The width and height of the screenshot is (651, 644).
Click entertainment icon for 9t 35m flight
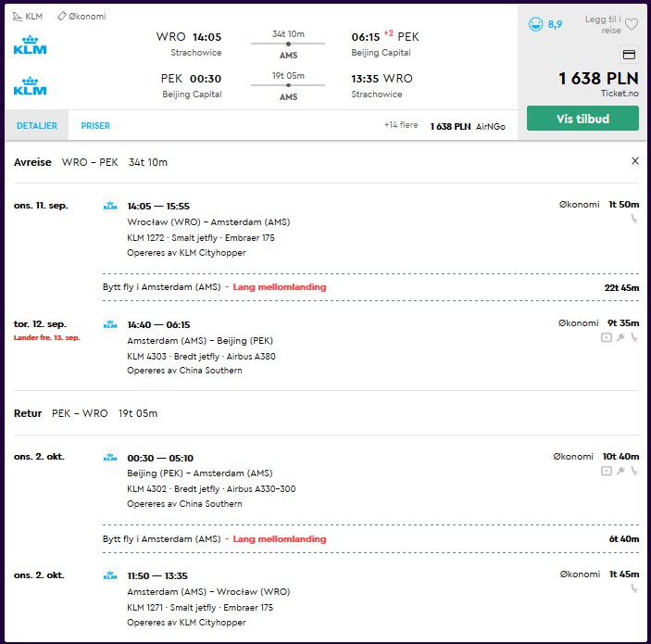[x=607, y=337]
